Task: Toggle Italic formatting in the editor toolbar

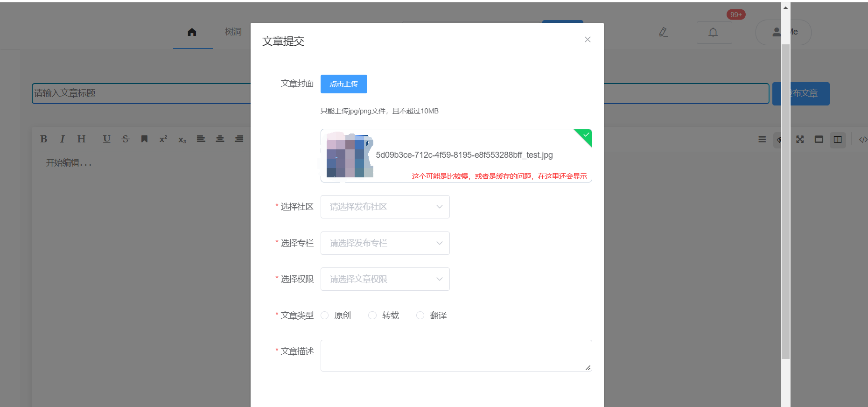Action: [x=62, y=139]
